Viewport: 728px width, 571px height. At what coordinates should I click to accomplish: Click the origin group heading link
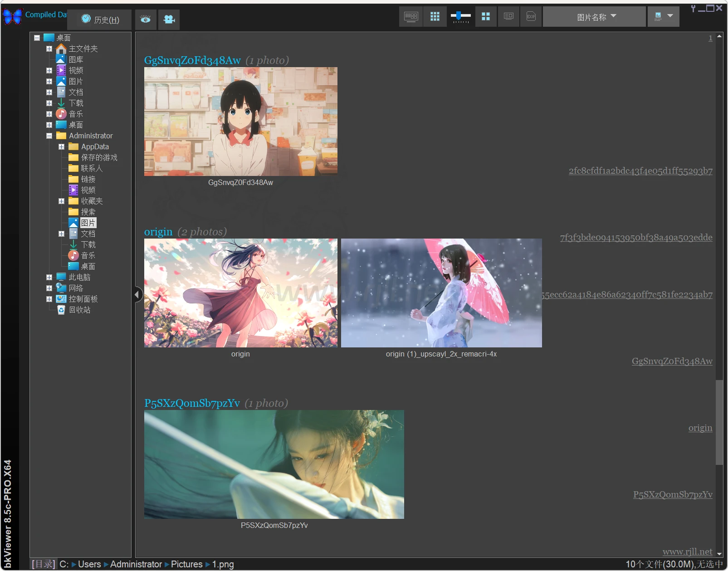coord(158,232)
